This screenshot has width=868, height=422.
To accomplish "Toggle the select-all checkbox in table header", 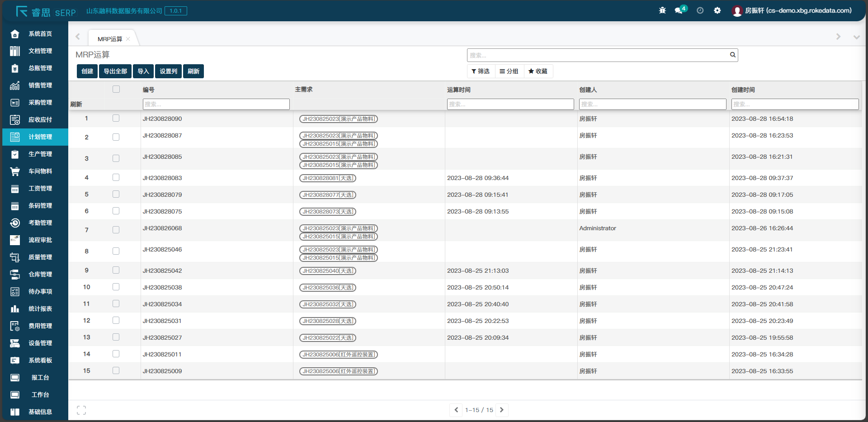I will tap(116, 89).
